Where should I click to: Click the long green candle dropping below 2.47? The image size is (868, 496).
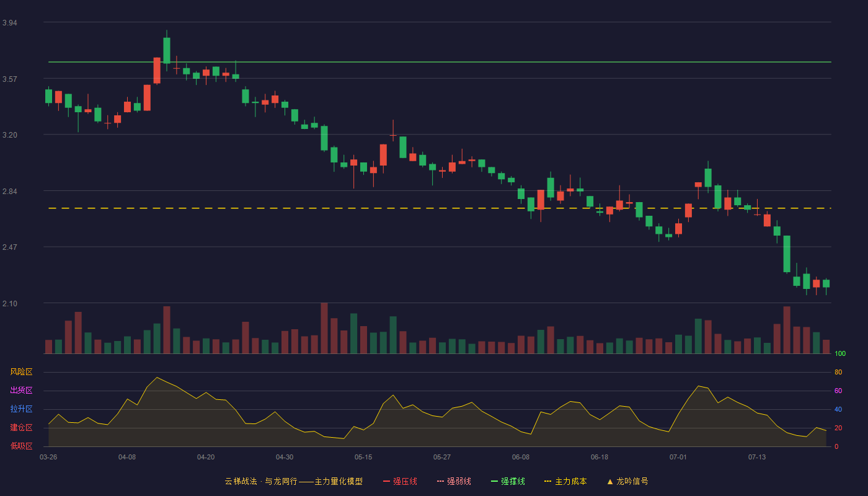pos(787,254)
